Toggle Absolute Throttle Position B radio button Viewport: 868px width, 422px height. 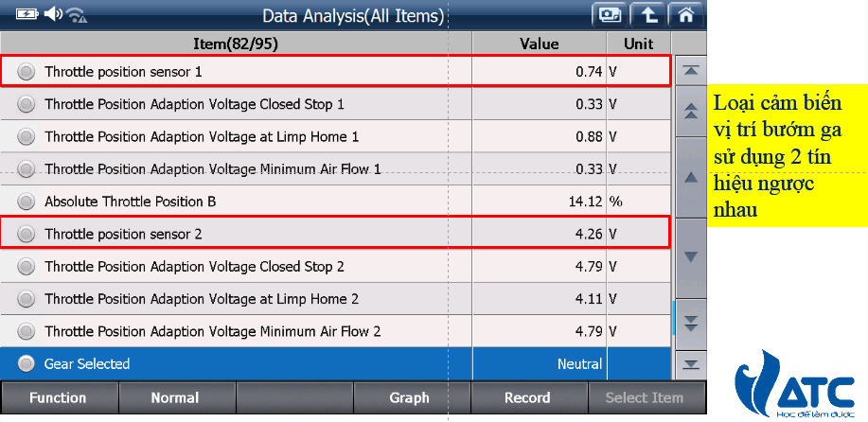(26, 202)
